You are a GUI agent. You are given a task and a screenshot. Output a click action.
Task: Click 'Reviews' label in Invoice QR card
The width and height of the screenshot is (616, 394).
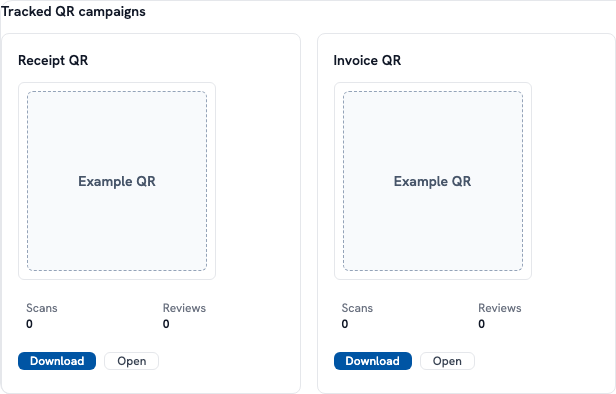500,308
